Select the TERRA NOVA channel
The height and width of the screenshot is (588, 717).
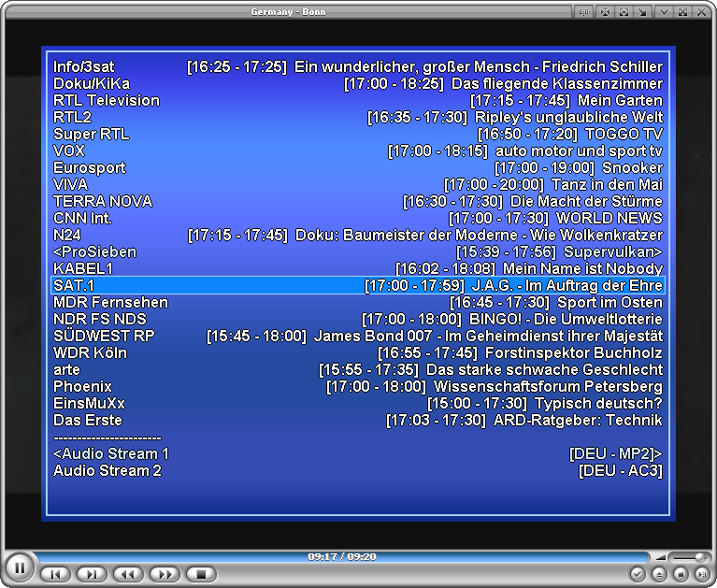pyautogui.click(x=358, y=202)
